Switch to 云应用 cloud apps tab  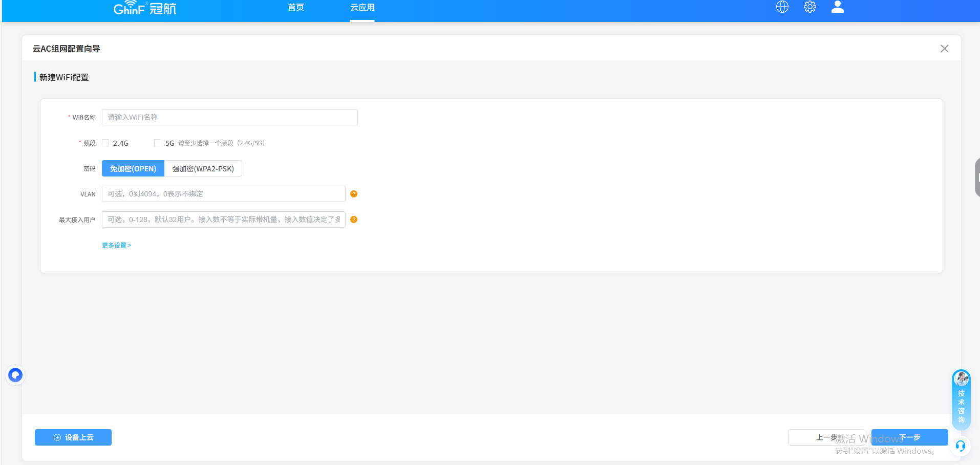(362, 8)
